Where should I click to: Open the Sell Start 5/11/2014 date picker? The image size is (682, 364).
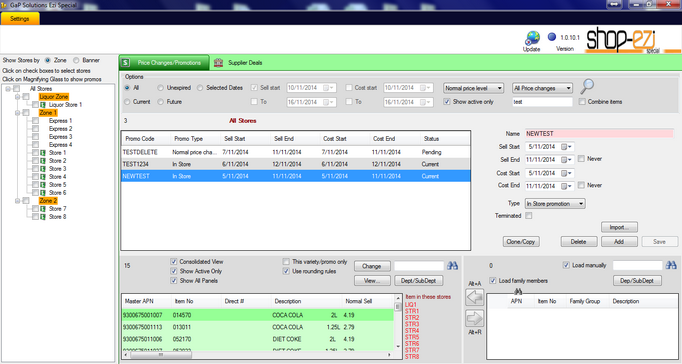tap(566, 147)
